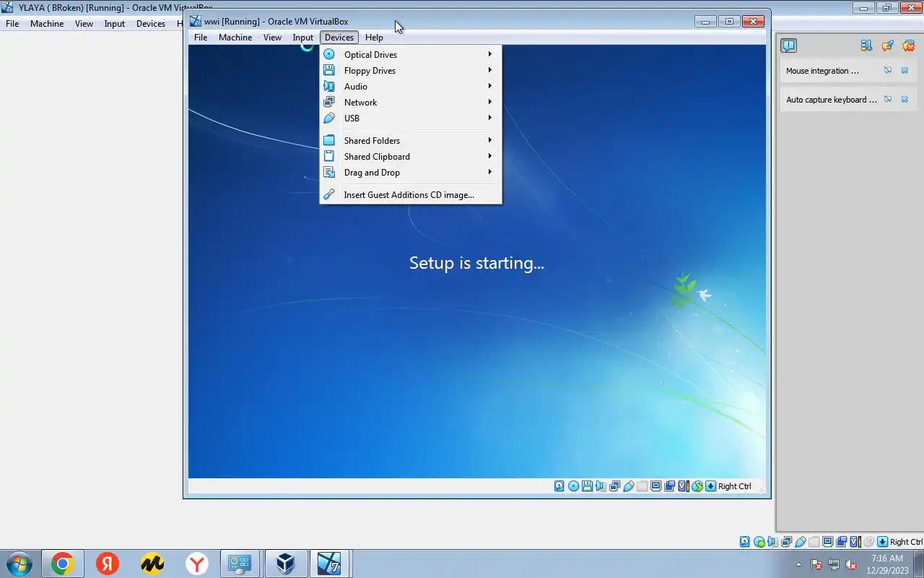
Task: Expand the Floppy Drives submenu arrow
Action: (490, 70)
